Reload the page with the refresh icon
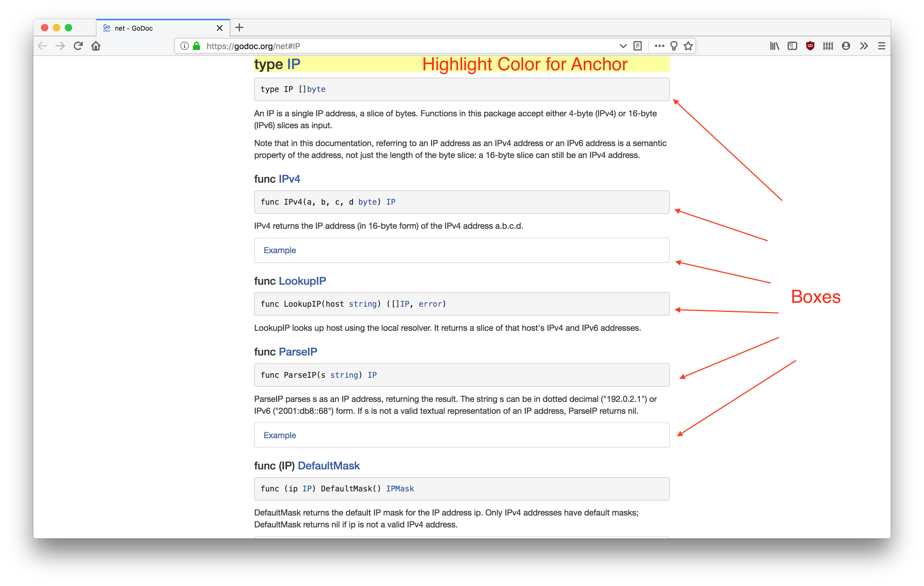The height and width of the screenshot is (586, 924). [78, 46]
